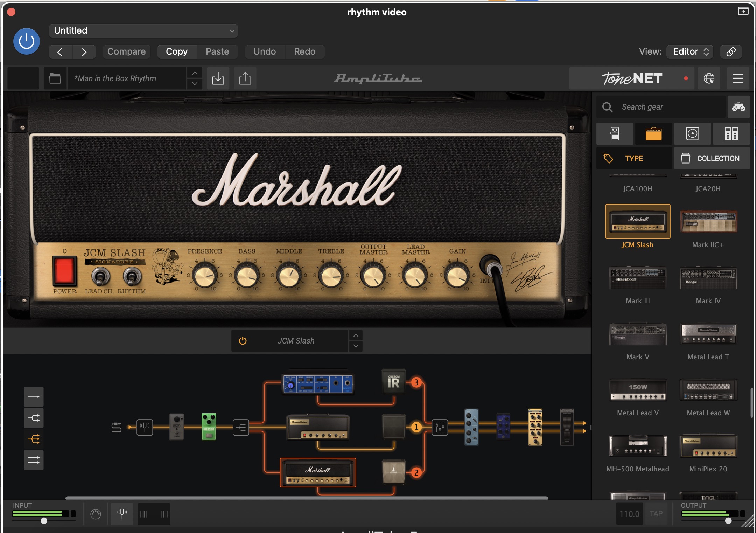Click the PRESENCE knob
756x533 pixels.
pos(205,276)
